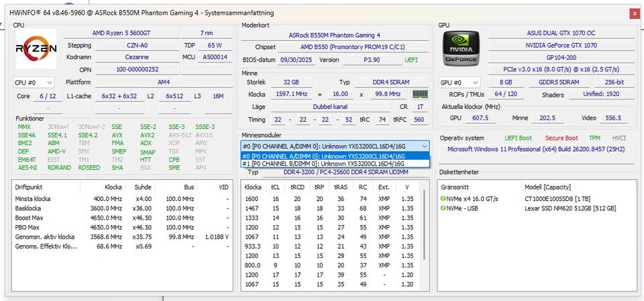This screenshot has width=644, height=301.
Task: Click the 6 / 12 core count value
Action: pyautogui.click(x=48, y=96)
